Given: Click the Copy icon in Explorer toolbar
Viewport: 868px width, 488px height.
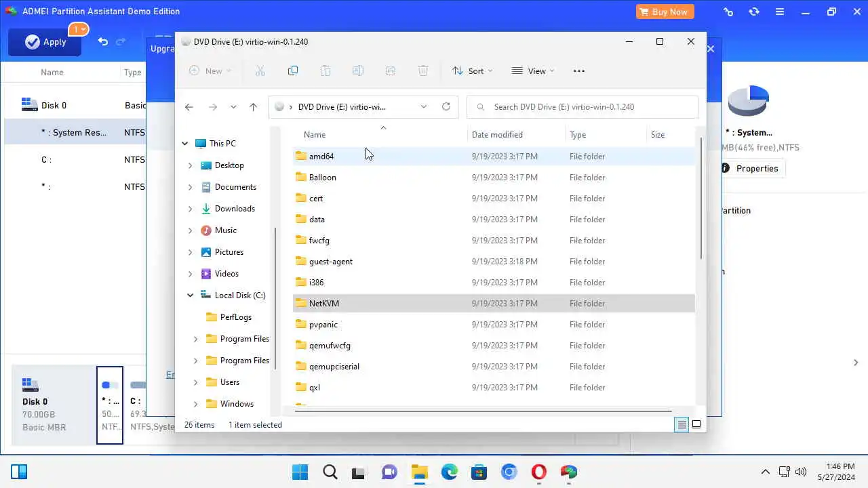Looking at the screenshot, I should [293, 70].
